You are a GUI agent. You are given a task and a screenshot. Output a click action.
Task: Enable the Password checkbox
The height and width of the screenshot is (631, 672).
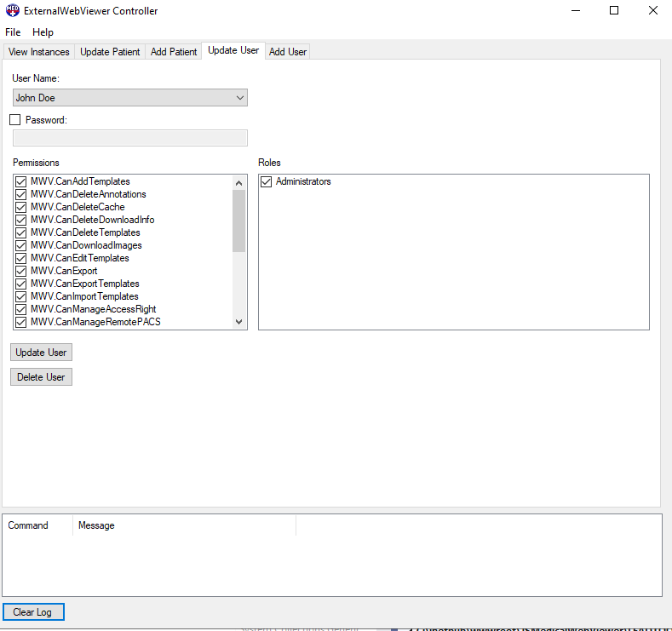[14, 120]
